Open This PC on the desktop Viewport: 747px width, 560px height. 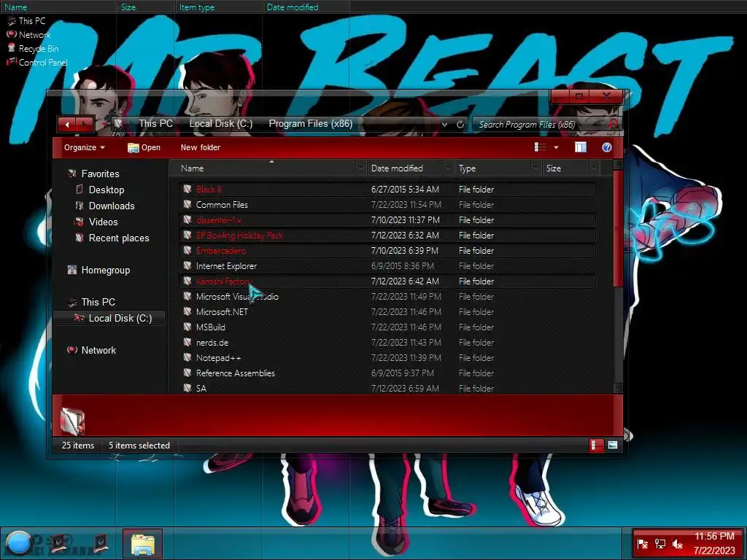(x=27, y=21)
